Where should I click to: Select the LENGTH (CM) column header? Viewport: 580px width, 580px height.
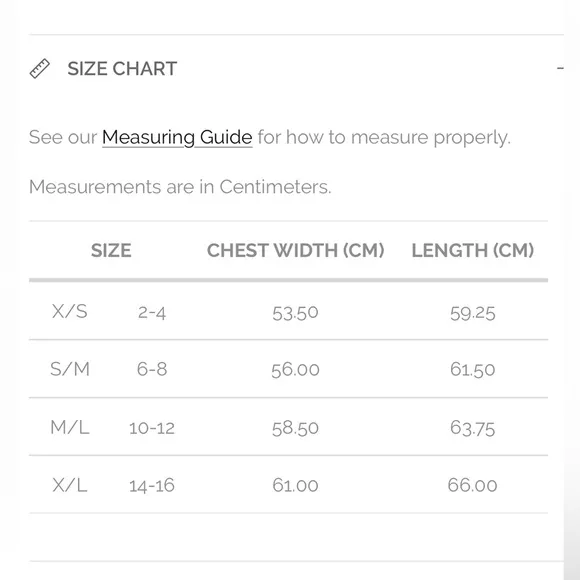[x=473, y=250]
